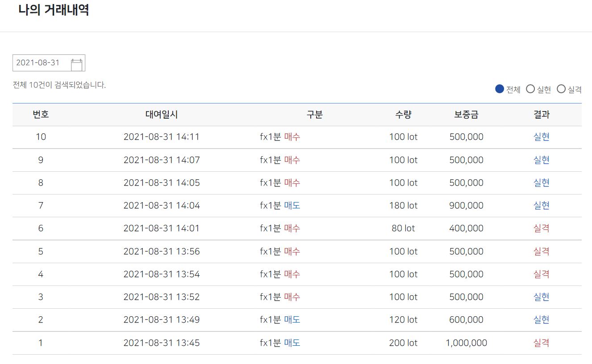Click fx1분 매도 in the 13:45 row
592x364 pixels.
click(280, 343)
